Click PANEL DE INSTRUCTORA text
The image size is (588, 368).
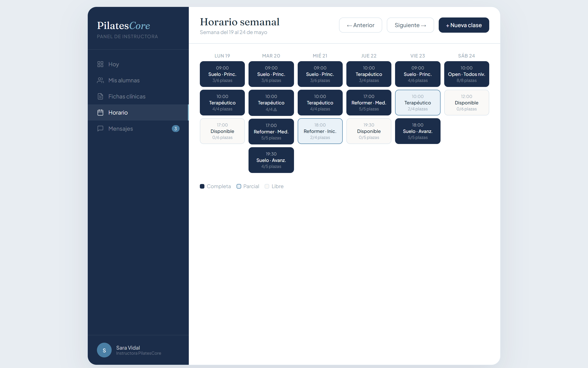pos(127,37)
